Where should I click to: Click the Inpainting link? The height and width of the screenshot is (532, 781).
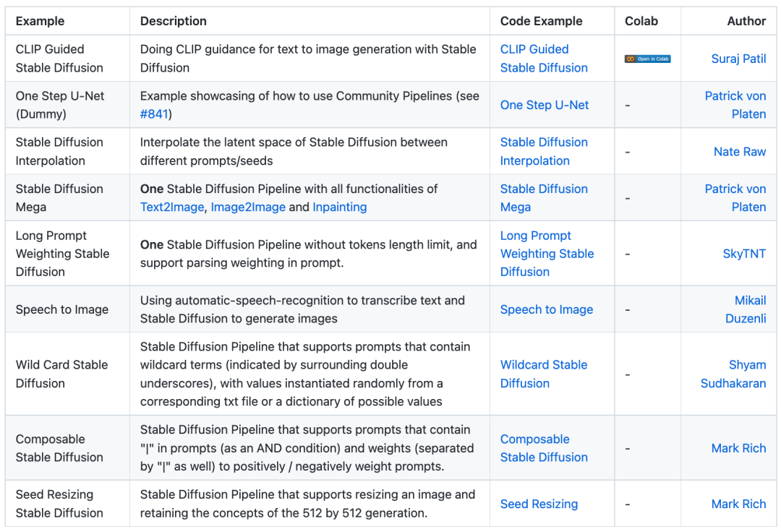pyautogui.click(x=339, y=207)
